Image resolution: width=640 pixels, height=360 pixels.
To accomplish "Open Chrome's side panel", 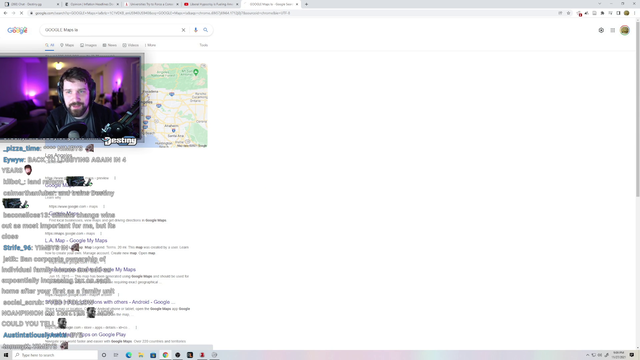I will click(x=618, y=13).
